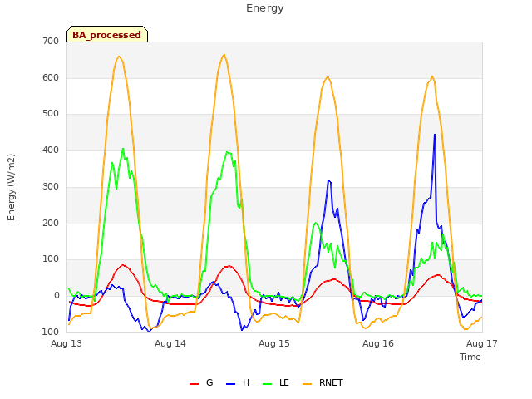532x399 pixels.
Task: Click the Aug 14 x-axis label
Action: point(170,343)
